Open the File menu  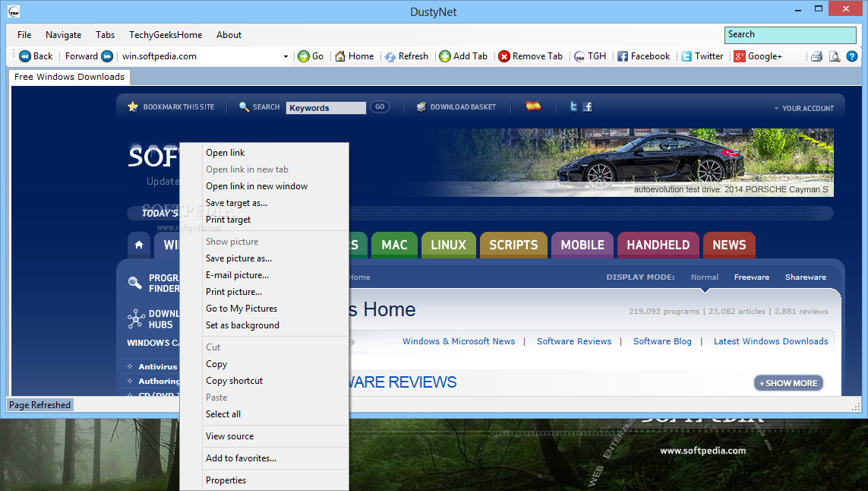24,34
